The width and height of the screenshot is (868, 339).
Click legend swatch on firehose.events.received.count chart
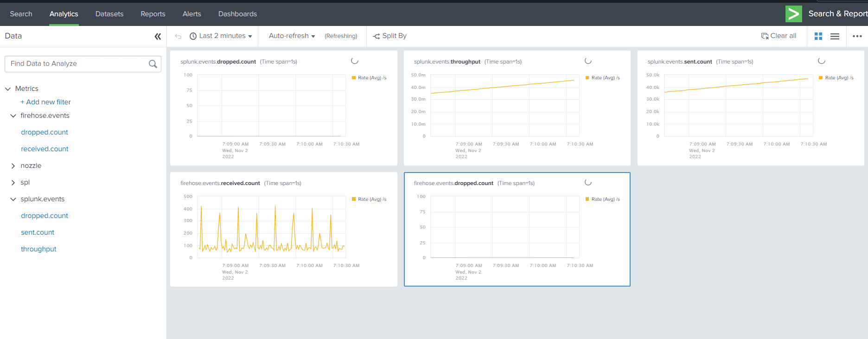click(354, 199)
